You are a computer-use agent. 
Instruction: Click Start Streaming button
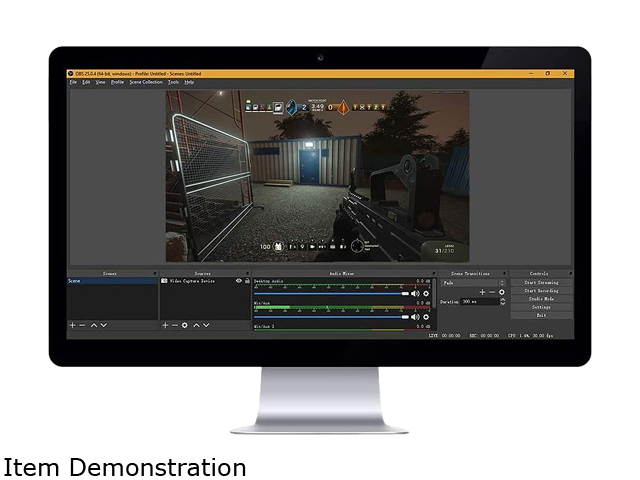point(541,282)
